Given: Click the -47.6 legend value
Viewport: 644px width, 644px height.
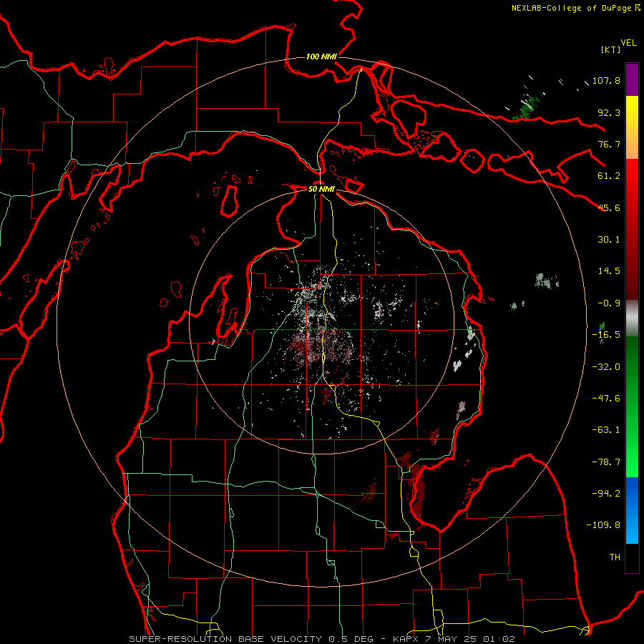Looking at the screenshot, I should click(606, 399).
